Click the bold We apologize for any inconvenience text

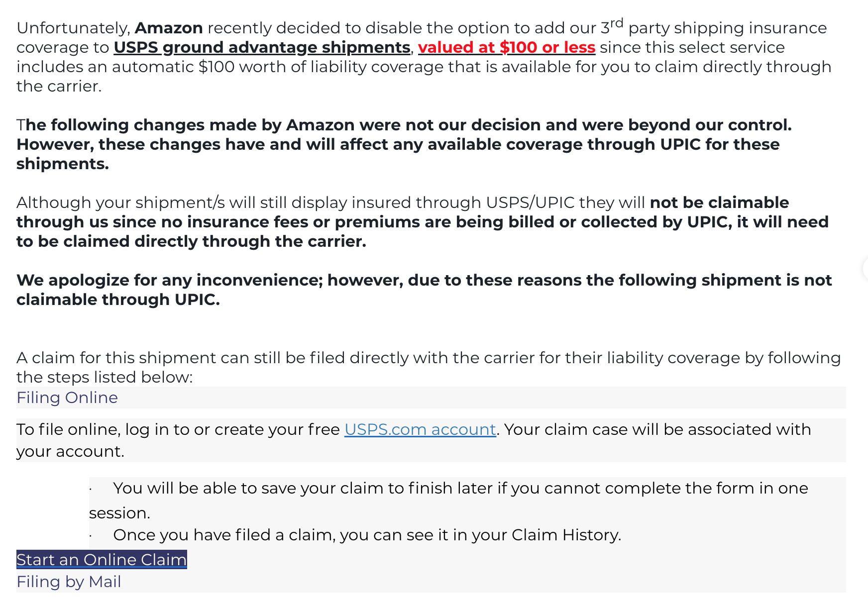[x=170, y=280]
